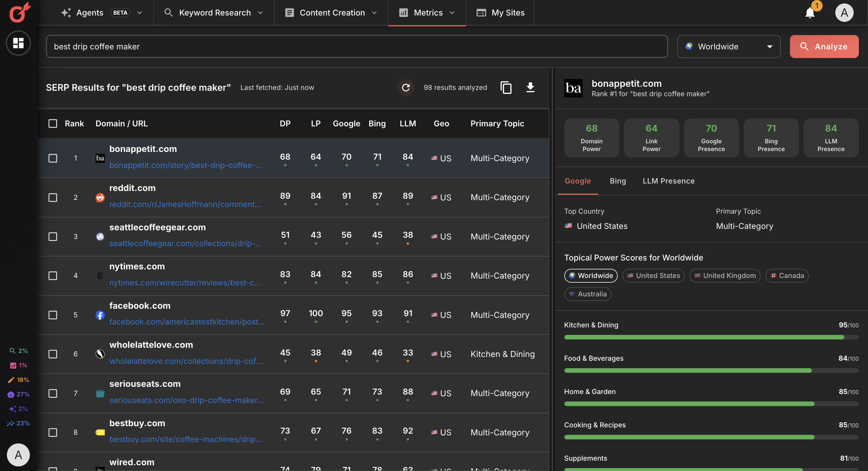Open the robot agent usage stat

[x=11, y=394]
